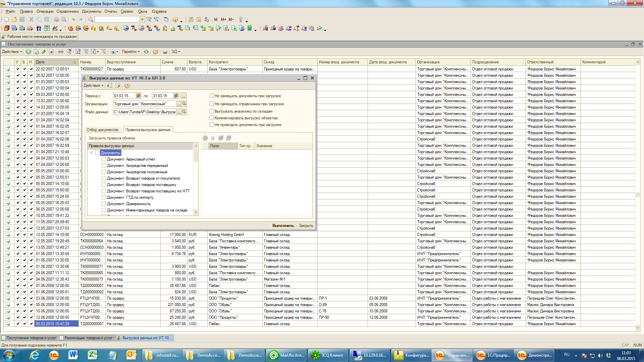Open the Справочники menu
Viewport: 644px width, 362px height.
pos(67,11)
